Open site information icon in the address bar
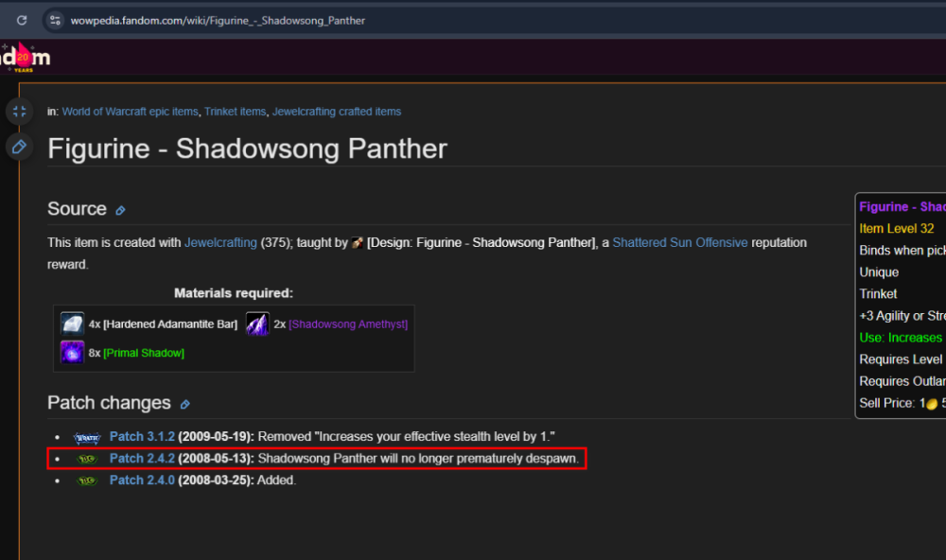 (54, 20)
